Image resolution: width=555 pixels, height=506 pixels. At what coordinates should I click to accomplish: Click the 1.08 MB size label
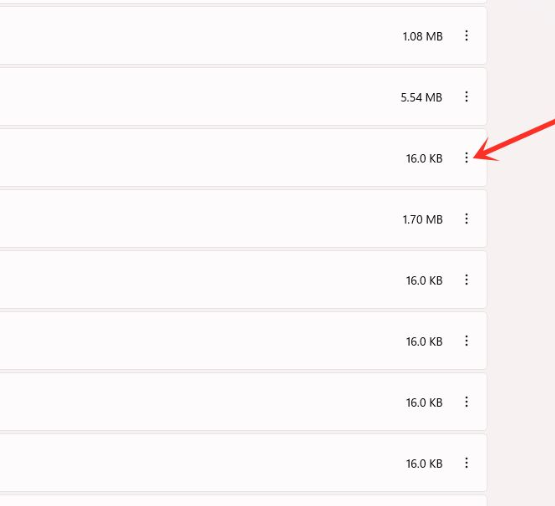[423, 36]
